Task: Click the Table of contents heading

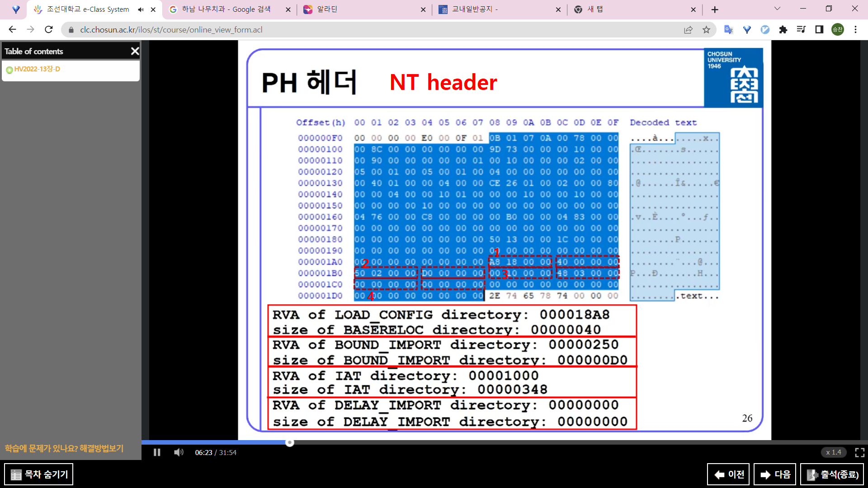Action: click(34, 52)
